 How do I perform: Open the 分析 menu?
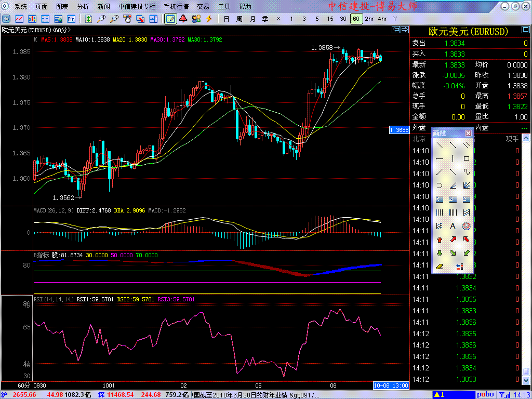click(83, 6)
